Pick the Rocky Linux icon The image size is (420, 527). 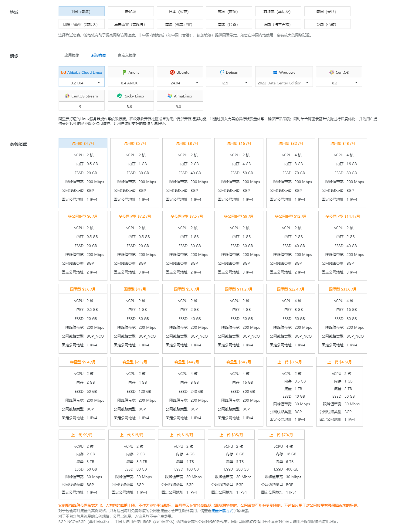(120, 96)
